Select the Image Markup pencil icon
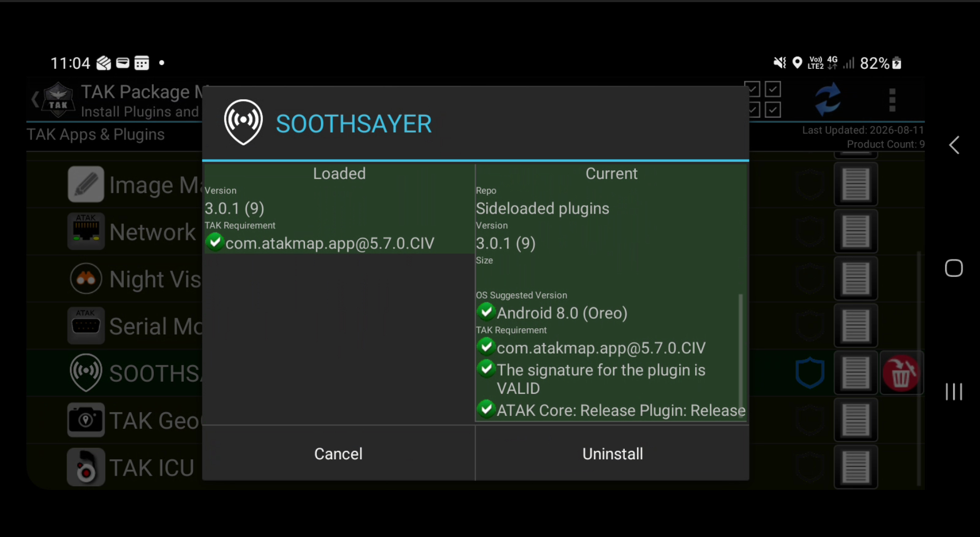980x537 pixels. pyautogui.click(x=86, y=184)
